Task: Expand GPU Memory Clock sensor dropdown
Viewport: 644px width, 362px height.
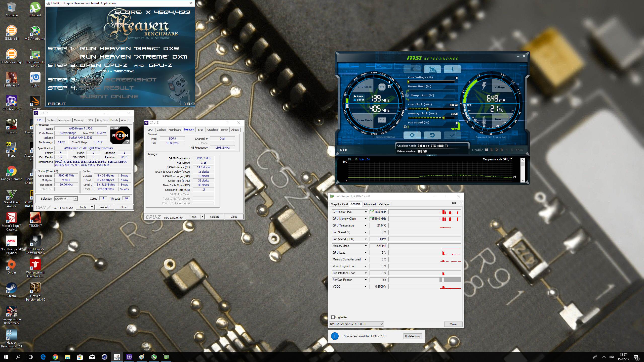Action: tap(366, 219)
